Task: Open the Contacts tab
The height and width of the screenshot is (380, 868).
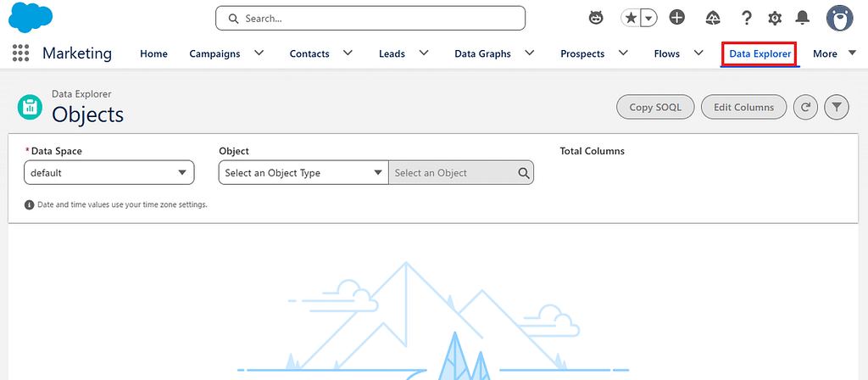Action: (x=309, y=53)
